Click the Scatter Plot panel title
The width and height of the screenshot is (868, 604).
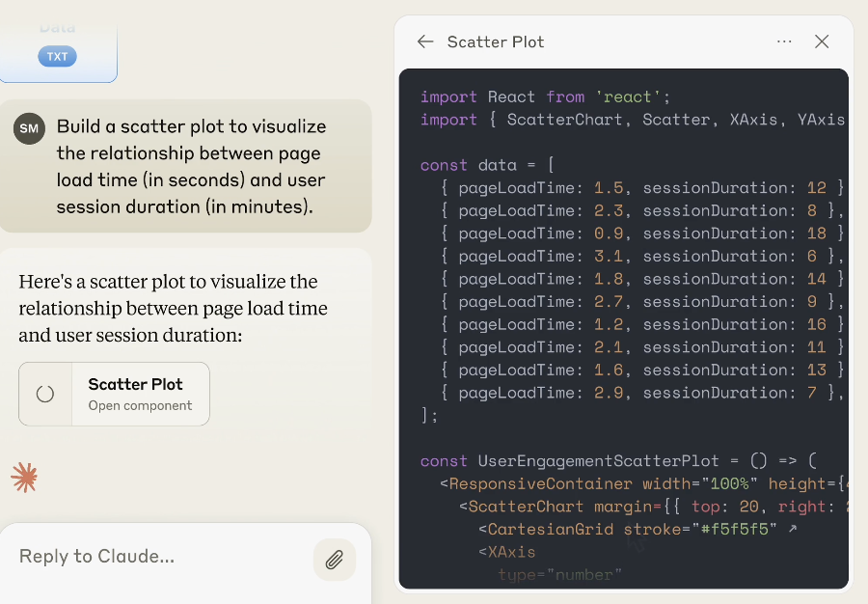click(x=496, y=41)
